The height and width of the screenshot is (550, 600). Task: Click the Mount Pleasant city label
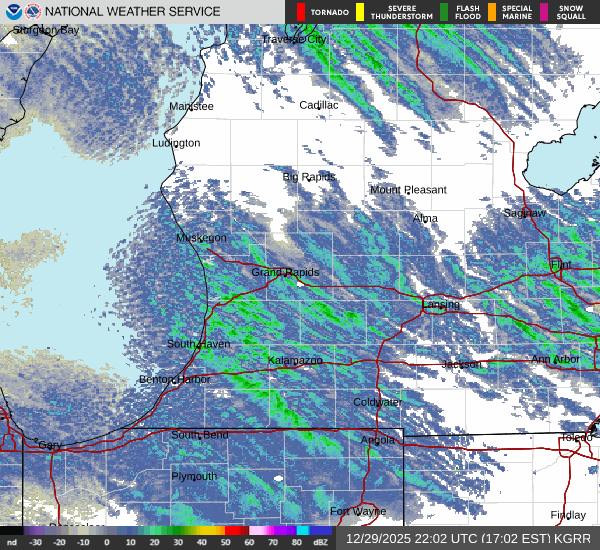408,190
